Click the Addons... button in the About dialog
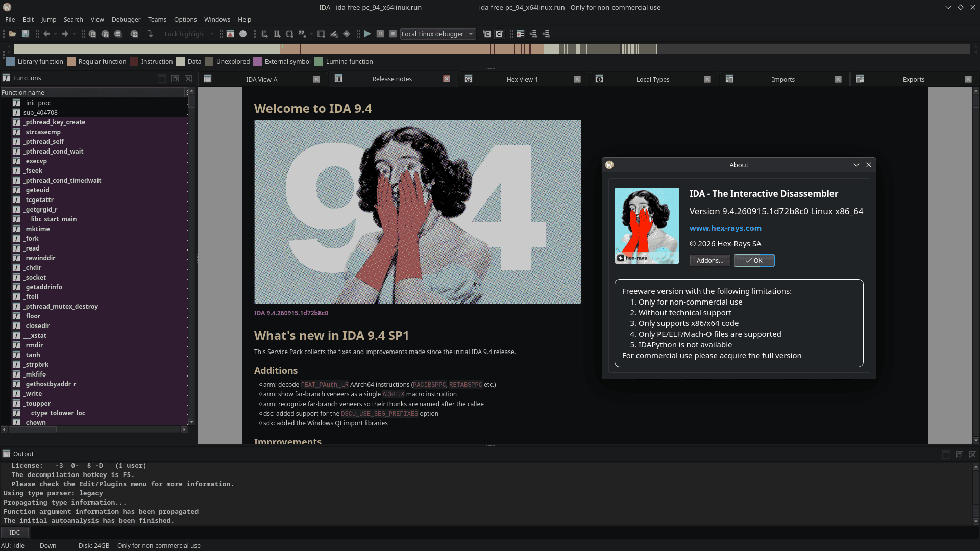Viewport: 980px width, 551px height. (710, 260)
